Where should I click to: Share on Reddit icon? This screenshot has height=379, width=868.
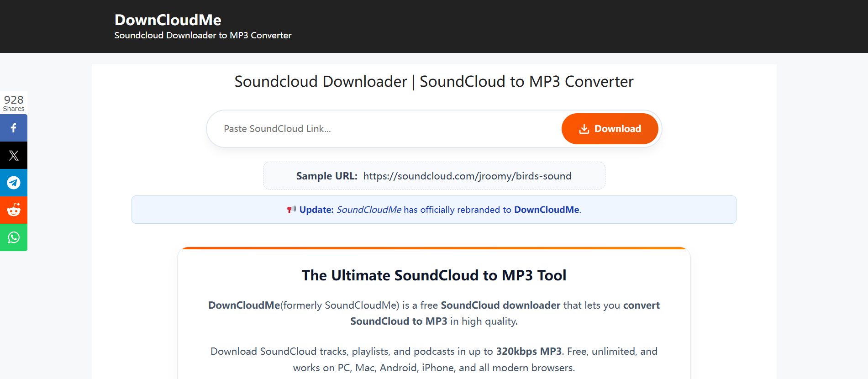pyautogui.click(x=14, y=210)
